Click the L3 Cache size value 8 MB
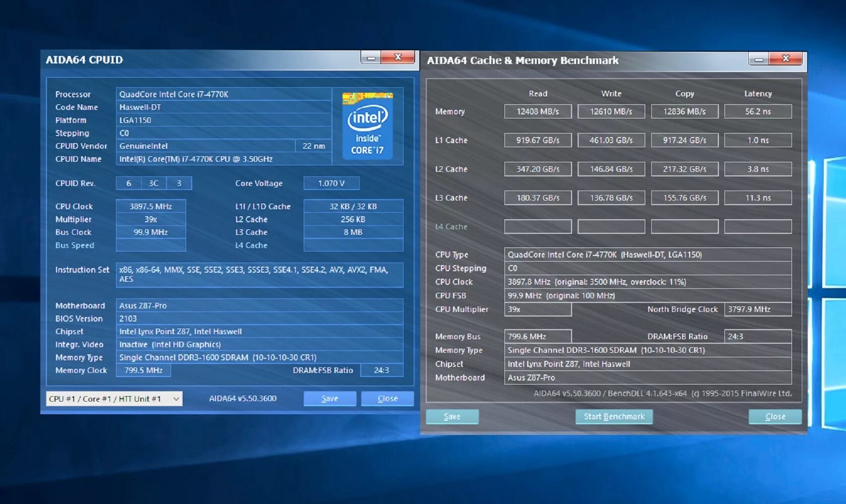Screen dimensions: 846x504 click(353, 232)
